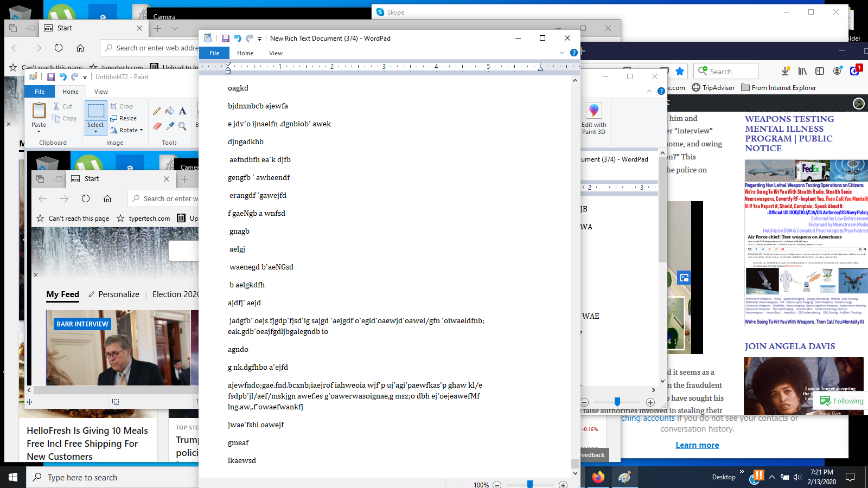This screenshot has width=868, height=488.
Task: Click the blue bookmark star in Firefox
Action: tap(680, 71)
